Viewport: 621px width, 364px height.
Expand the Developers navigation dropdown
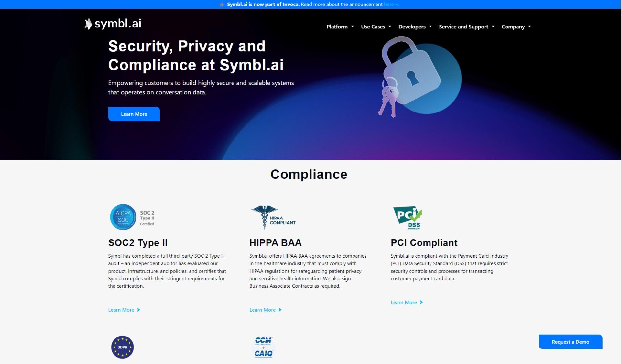click(x=415, y=27)
